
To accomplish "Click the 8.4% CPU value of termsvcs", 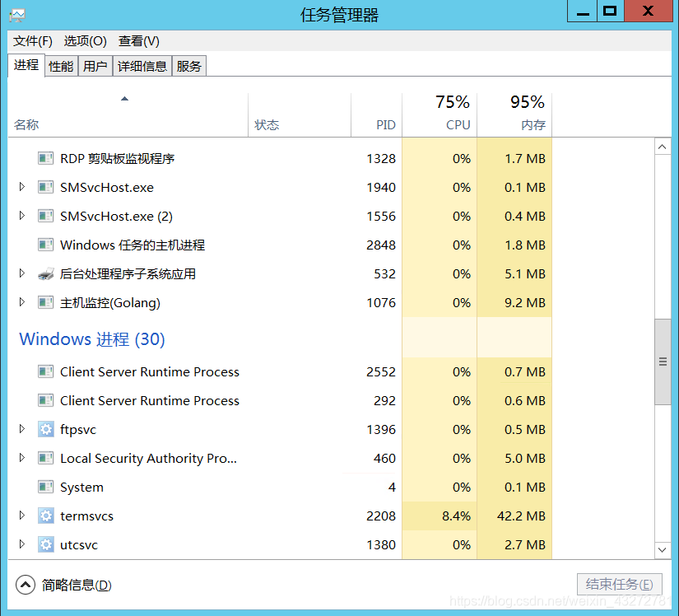I will pos(457,516).
